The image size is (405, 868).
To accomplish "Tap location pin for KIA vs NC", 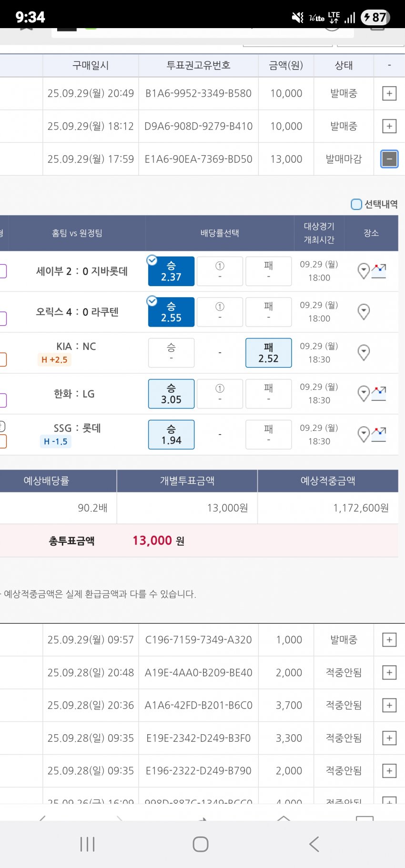I will (364, 353).
